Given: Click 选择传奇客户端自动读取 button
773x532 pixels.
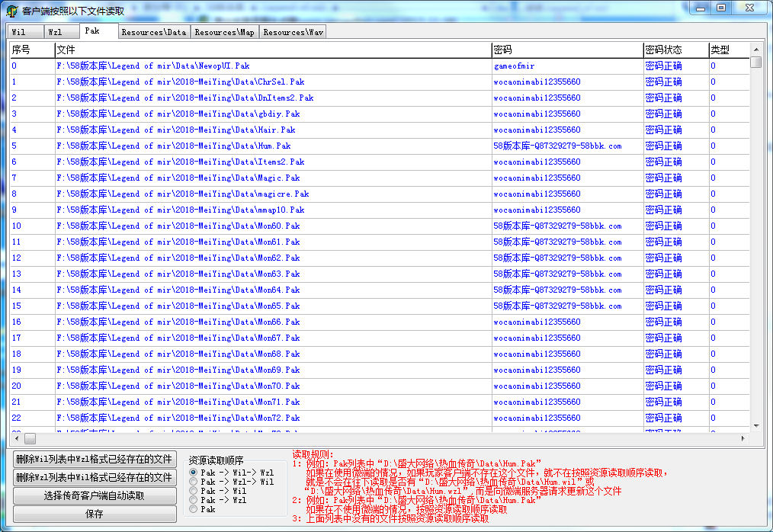Looking at the screenshot, I should tap(95, 495).
